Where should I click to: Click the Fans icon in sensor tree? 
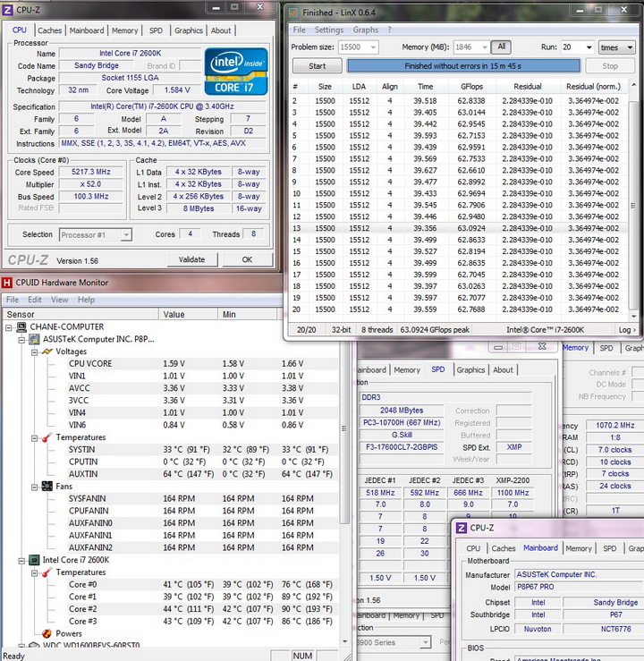point(47,487)
